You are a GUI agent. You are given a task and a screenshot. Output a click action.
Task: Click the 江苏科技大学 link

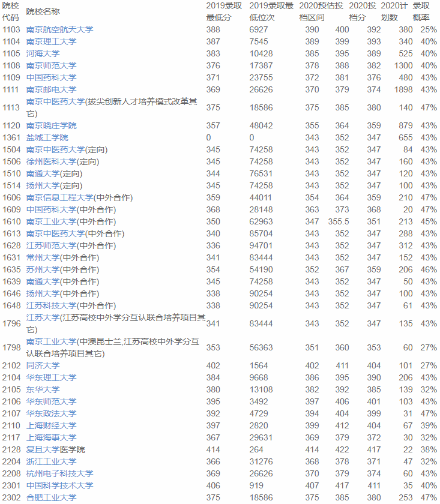(x=52, y=305)
